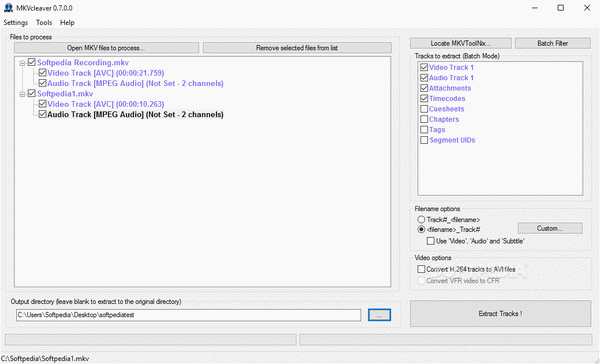Collapse the Softpedia Recording.mkv tree node

click(22, 63)
